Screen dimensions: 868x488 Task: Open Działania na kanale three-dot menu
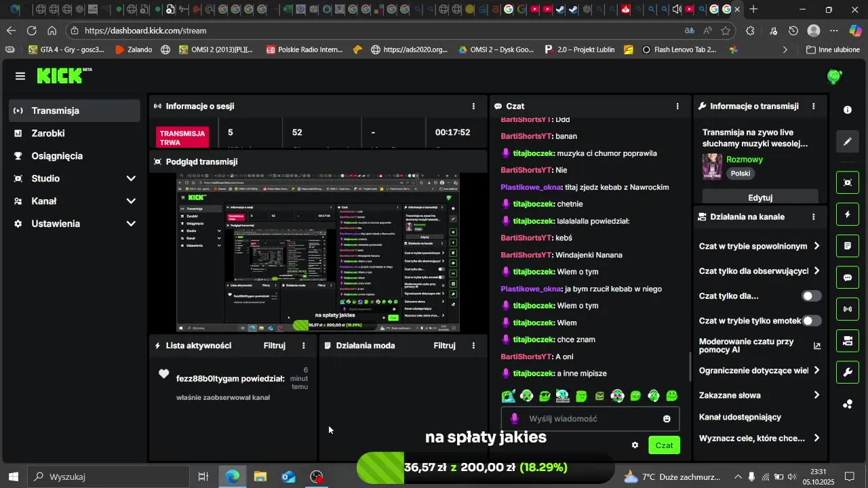pos(814,217)
